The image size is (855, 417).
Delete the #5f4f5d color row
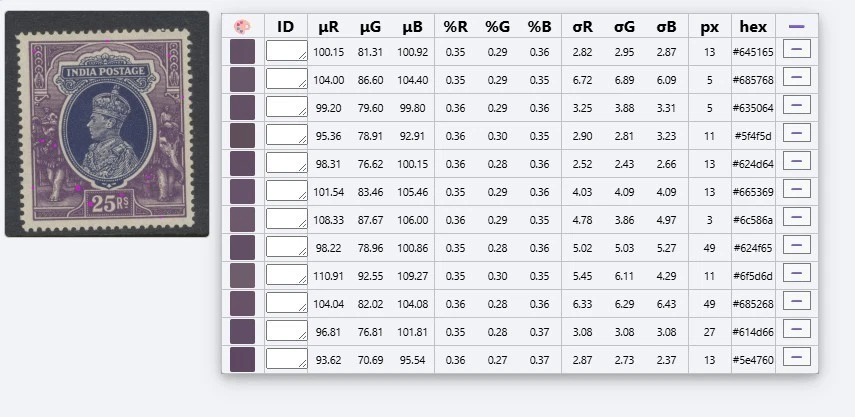point(797,135)
